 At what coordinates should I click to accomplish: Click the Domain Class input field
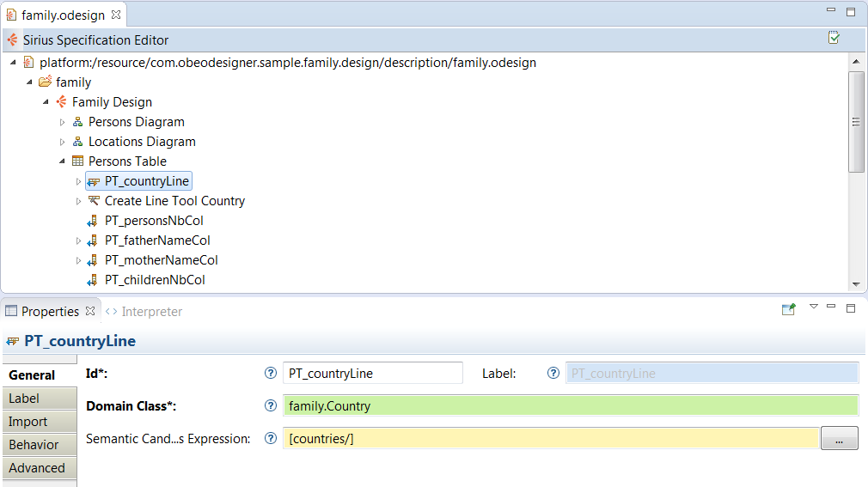point(570,405)
